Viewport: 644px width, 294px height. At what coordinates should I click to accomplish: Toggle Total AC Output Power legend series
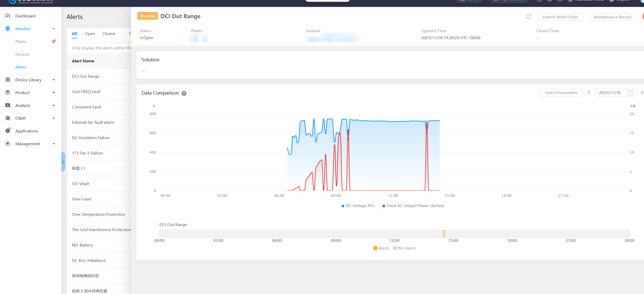point(413,206)
